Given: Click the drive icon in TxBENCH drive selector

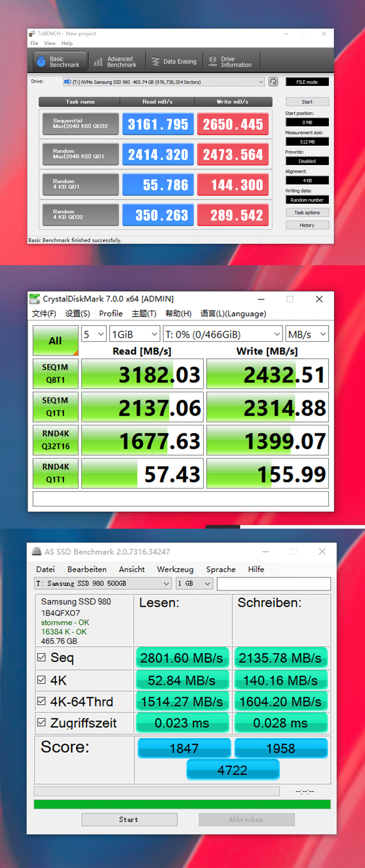Looking at the screenshot, I should coord(68,82).
